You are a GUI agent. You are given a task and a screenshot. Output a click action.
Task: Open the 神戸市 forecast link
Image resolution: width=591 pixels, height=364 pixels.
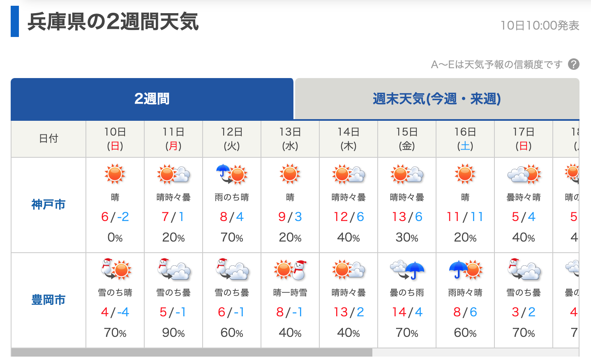coord(48,204)
